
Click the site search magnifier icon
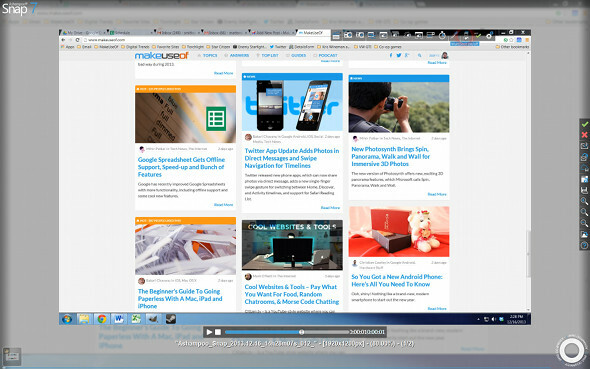tap(420, 55)
